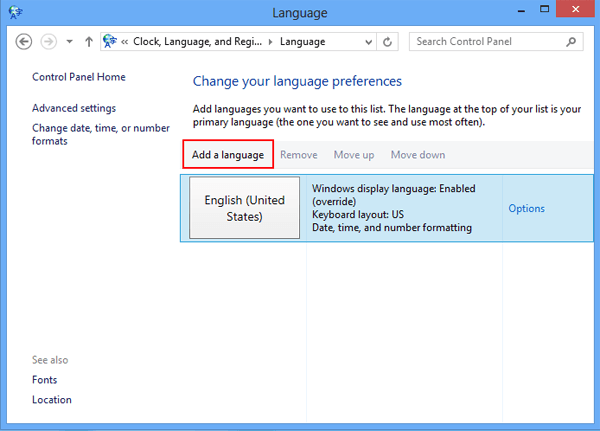Go up one level with Up arrow
Viewport: 600px width, 431px height.
point(89,41)
